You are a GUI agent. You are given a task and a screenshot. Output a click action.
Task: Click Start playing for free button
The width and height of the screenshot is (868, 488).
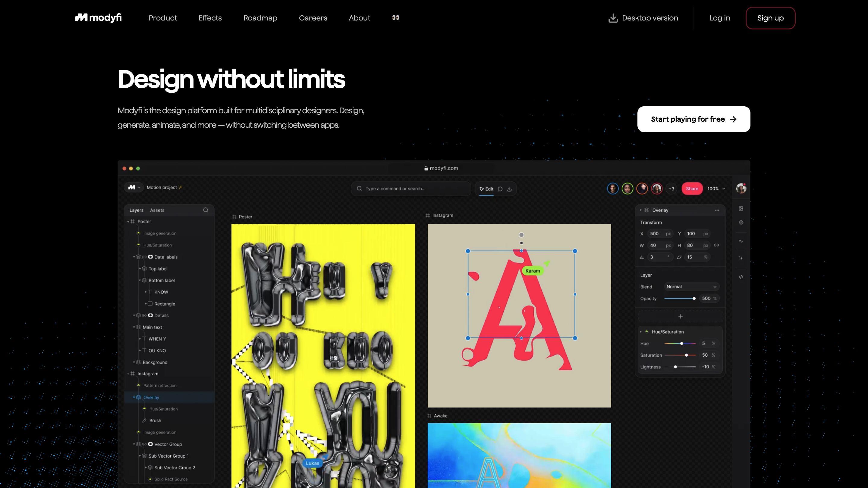[693, 119]
